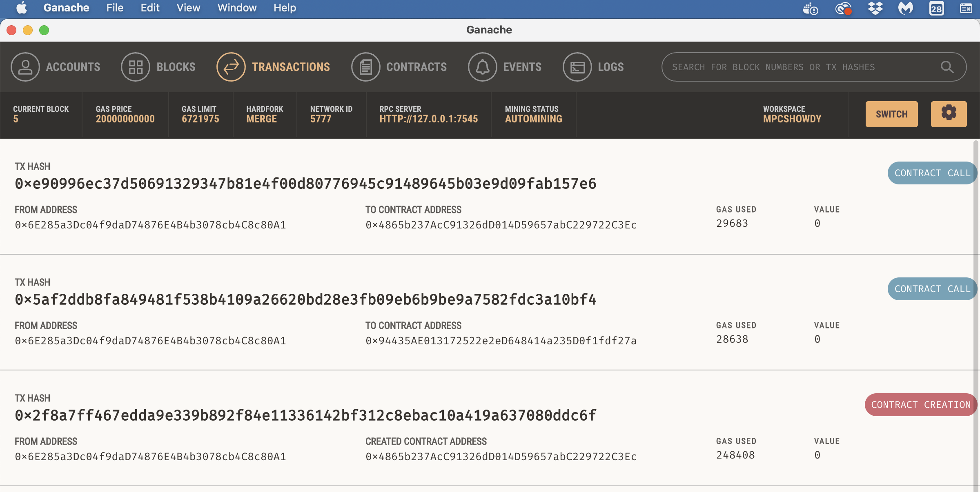Screen dimensions: 980x492
Task: Click the Dropbox icon in menu bar
Action: pyautogui.click(x=875, y=8)
